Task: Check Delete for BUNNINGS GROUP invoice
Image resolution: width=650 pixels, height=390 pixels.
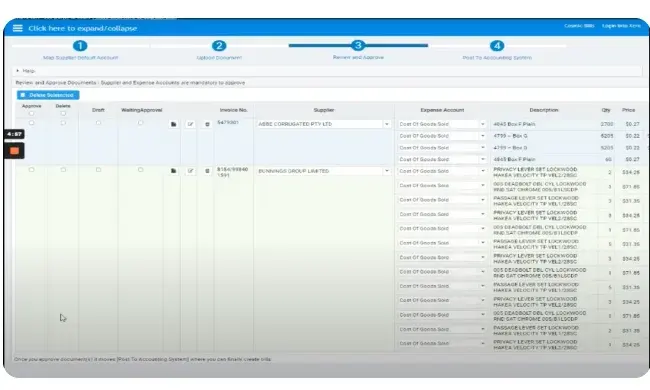Action: click(63, 170)
